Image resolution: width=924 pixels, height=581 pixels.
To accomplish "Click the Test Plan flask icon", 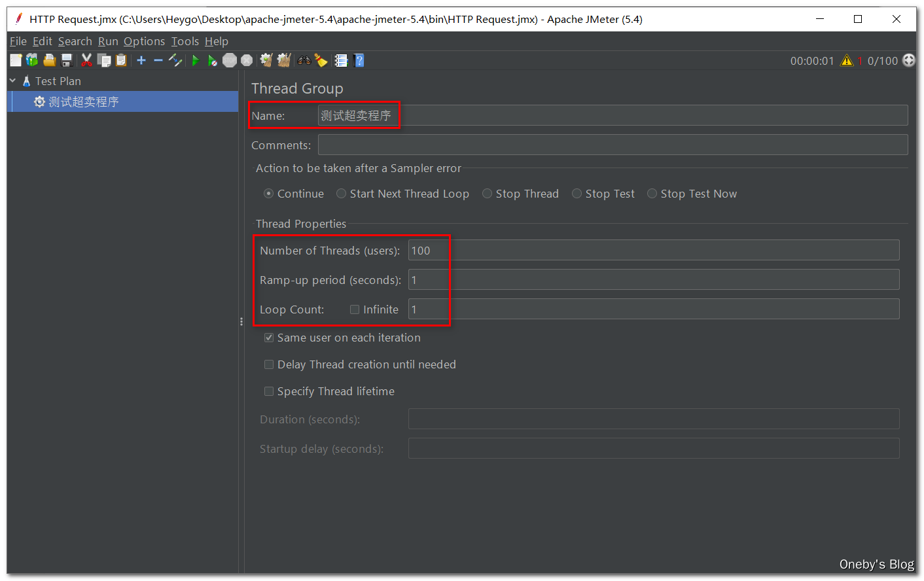I will (26, 81).
